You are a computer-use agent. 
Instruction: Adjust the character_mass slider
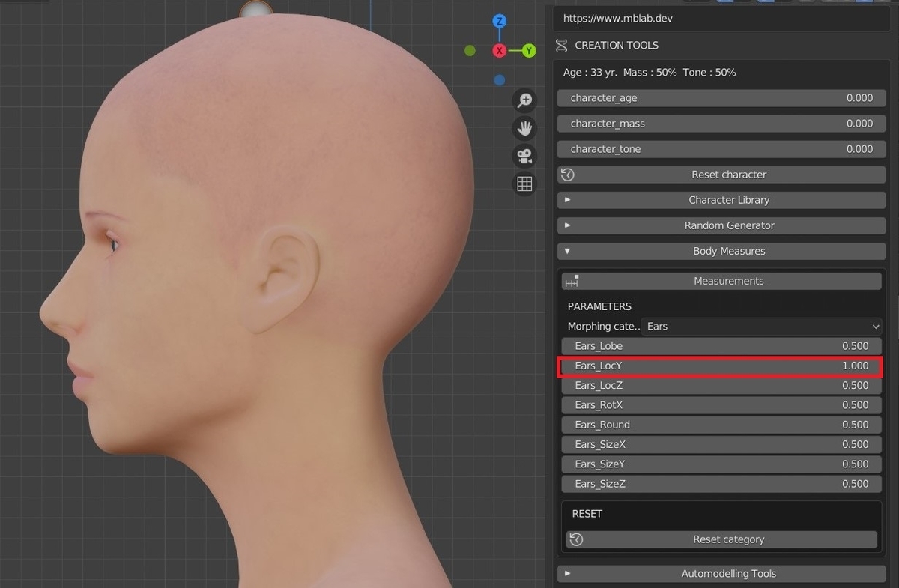click(x=721, y=124)
